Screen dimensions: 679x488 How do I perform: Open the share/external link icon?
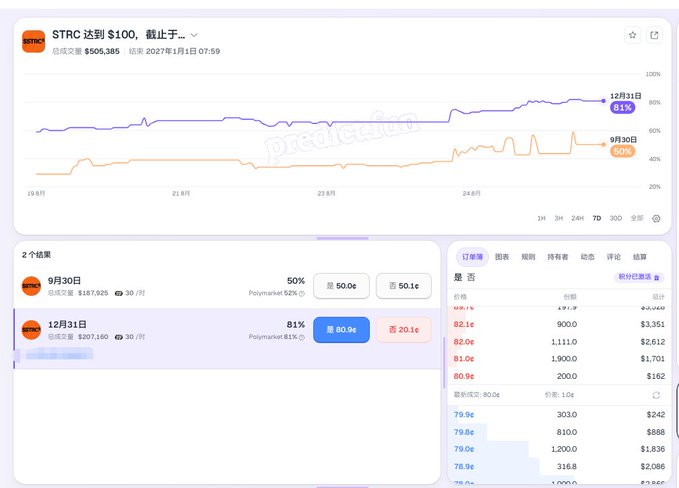click(x=654, y=35)
